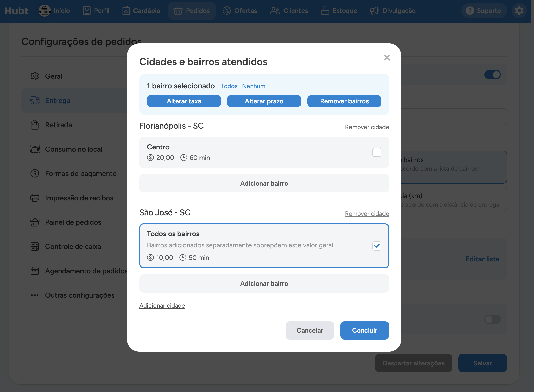
Task: Select Geral gear icon in the sidebar
Action: coord(35,76)
